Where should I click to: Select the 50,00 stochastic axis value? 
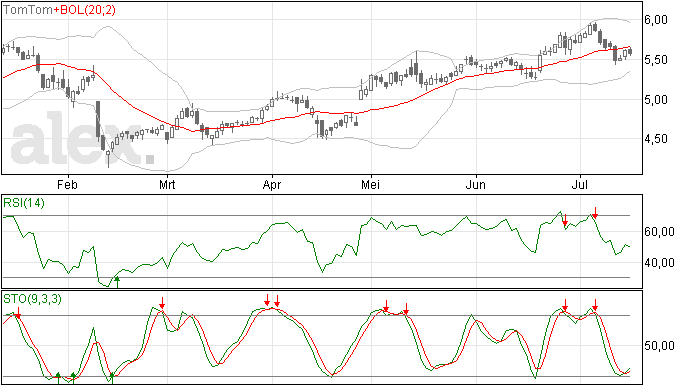[659, 346]
